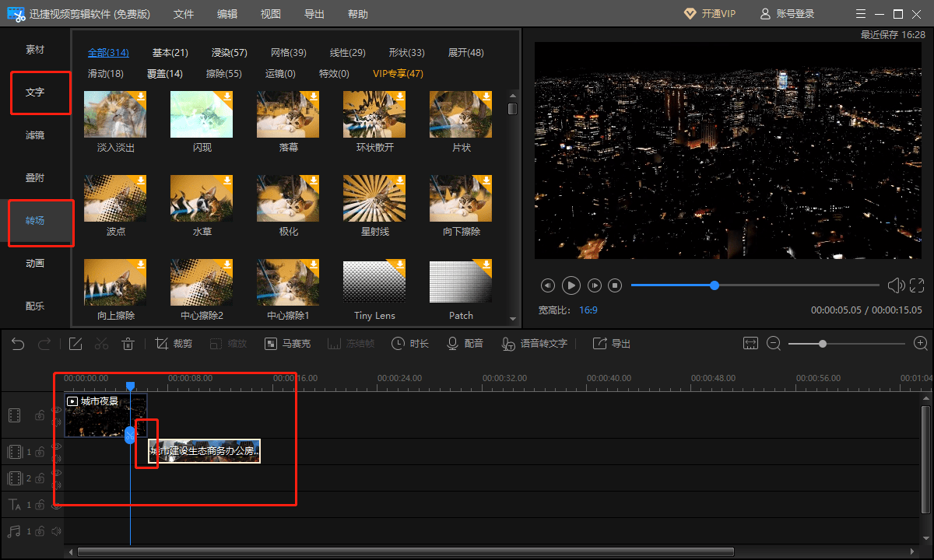Toggle the lock on overlay track 2
The image size is (934, 560).
point(39,478)
